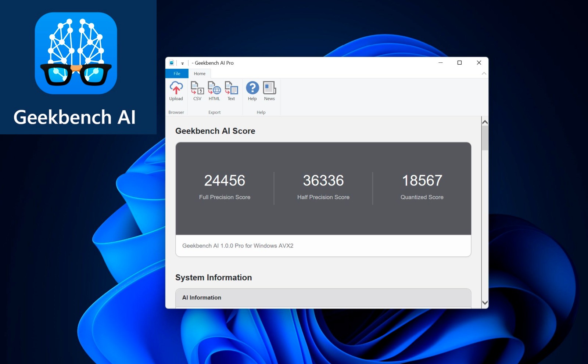The width and height of the screenshot is (588, 364).
Task: Click the vertical scrollbar thumb
Action: click(x=485, y=138)
